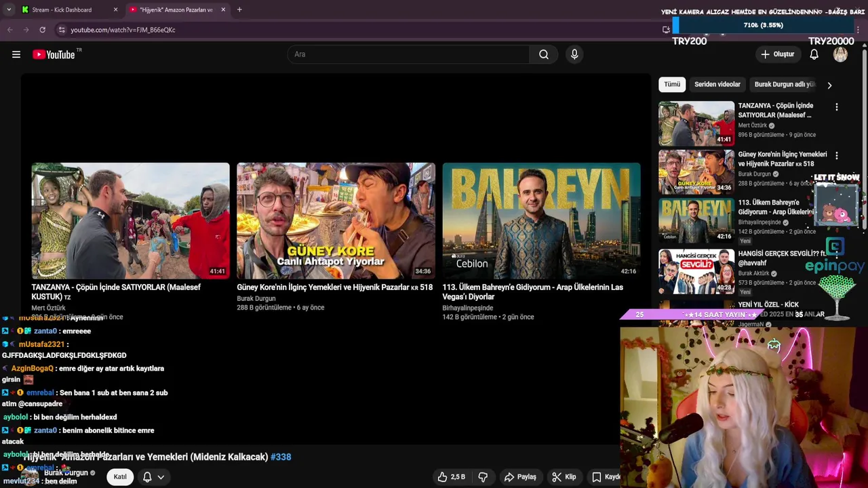
Task: Click sidebar "573 B görüntüleme" view count
Action: [x=762, y=283]
